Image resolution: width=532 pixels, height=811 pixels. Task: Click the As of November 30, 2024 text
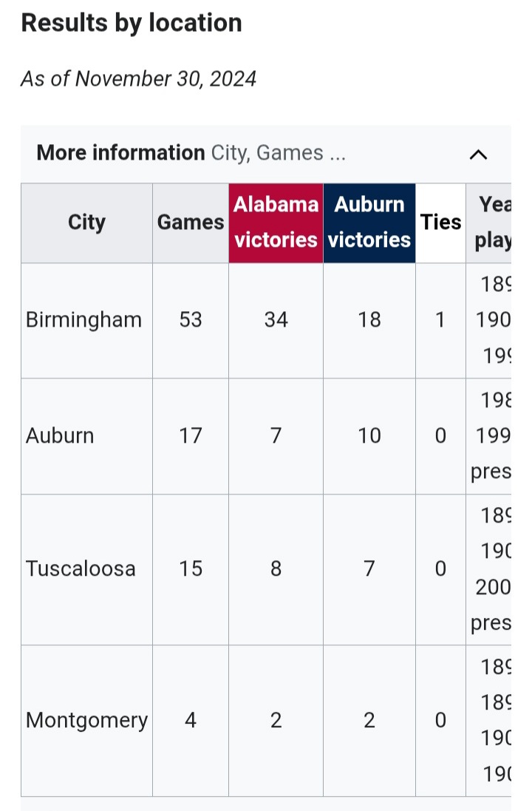coord(139,79)
